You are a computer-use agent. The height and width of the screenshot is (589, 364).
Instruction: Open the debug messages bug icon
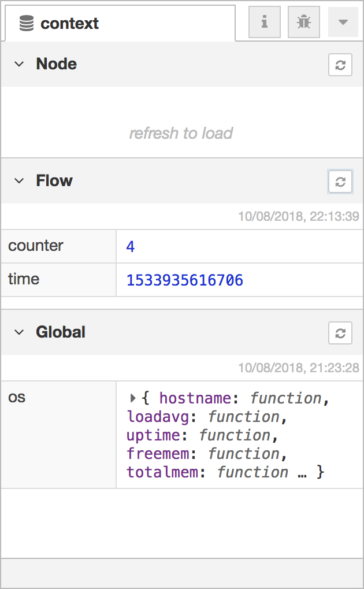[x=303, y=22]
